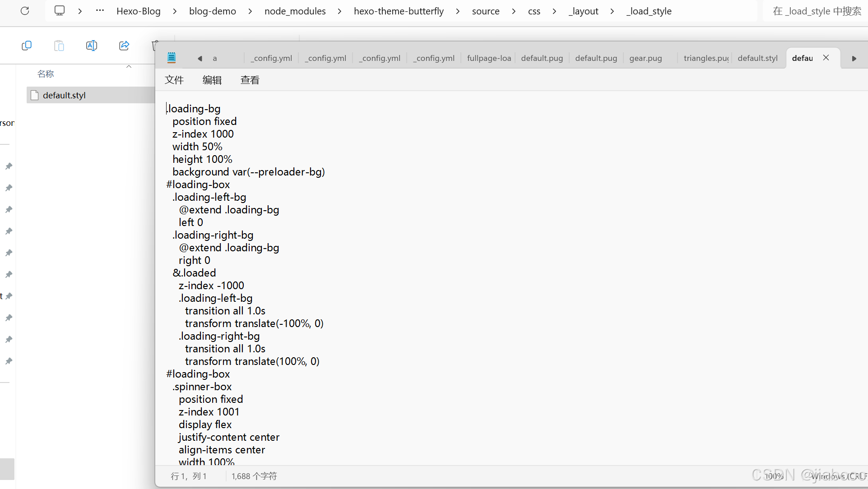Screen dimensions: 868x489
Task: Expand chevron after node_modules breadcrumb
Action: pos(339,11)
